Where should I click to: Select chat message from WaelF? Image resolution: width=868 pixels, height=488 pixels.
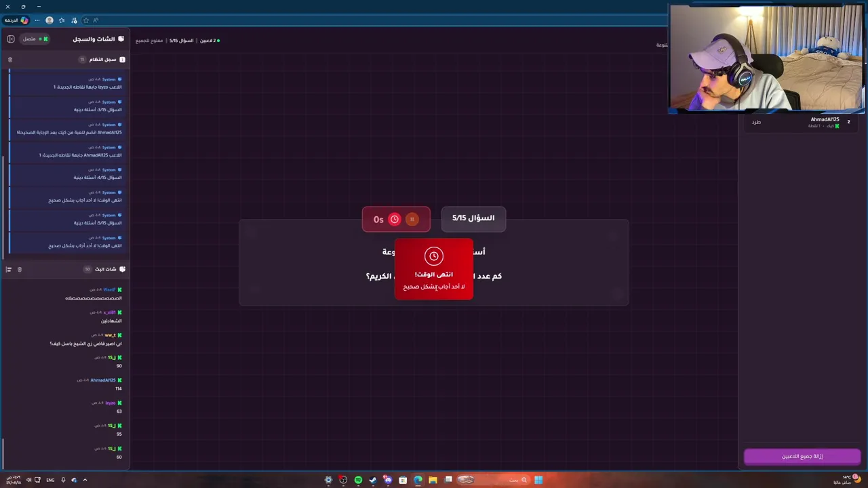click(x=66, y=293)
